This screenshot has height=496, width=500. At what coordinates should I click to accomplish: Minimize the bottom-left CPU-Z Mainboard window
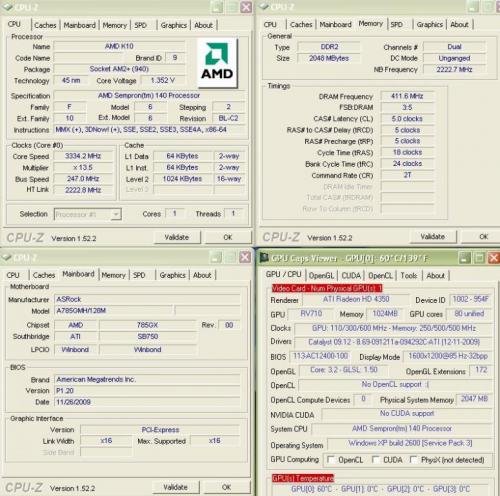216,257
